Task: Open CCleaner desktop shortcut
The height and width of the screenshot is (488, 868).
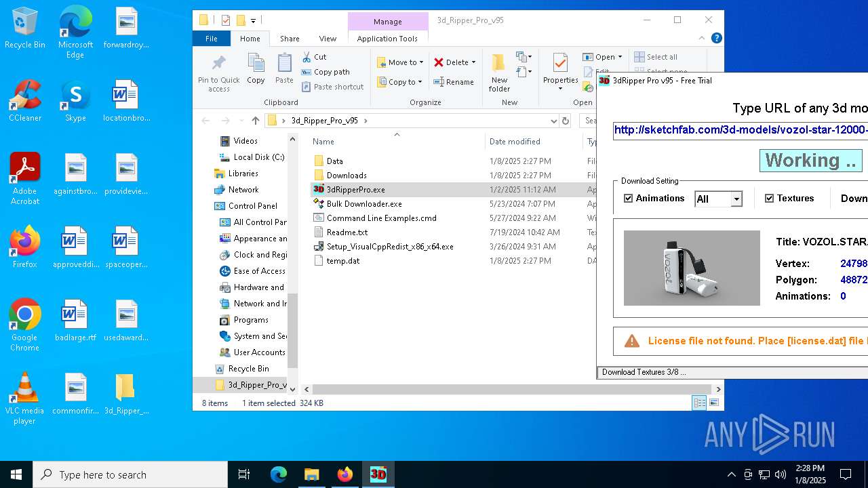Action: 25,102
